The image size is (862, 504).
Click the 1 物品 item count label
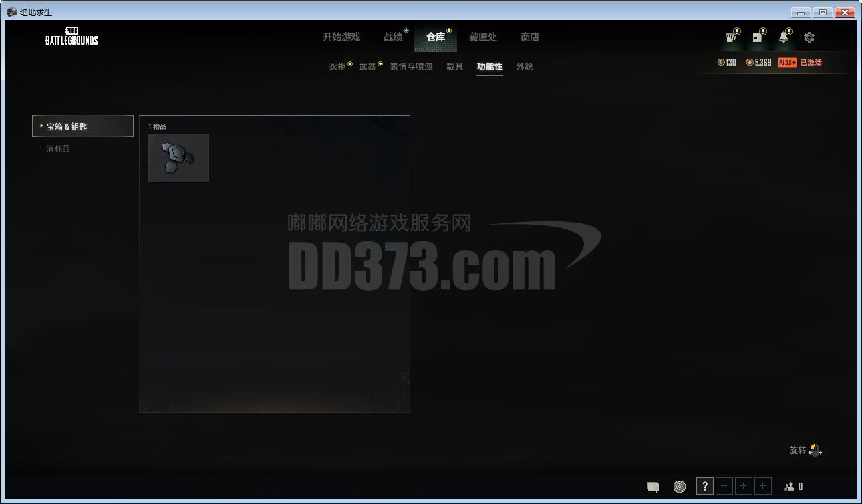pos(158,126)
